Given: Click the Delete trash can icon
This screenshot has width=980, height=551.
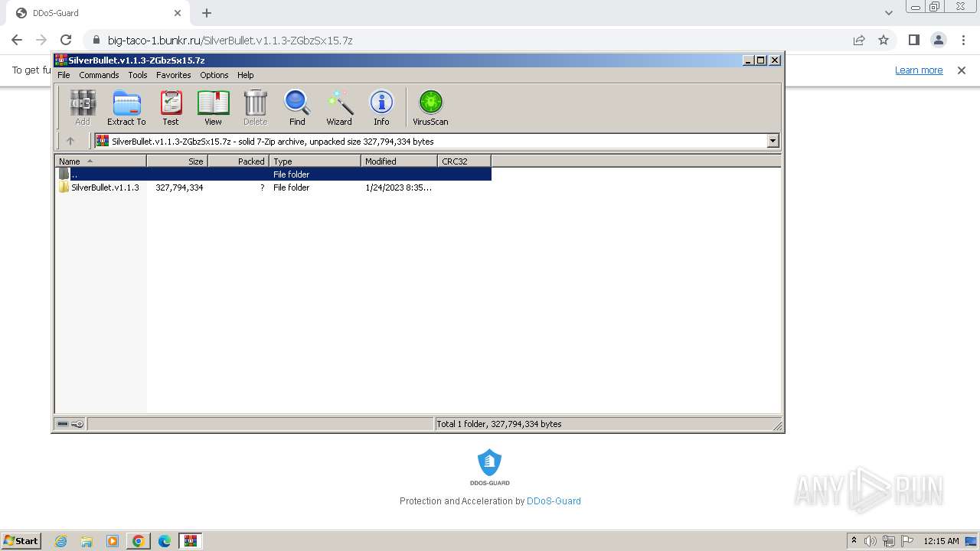Looking at the screenshot, I should click(x=255, y=107).
